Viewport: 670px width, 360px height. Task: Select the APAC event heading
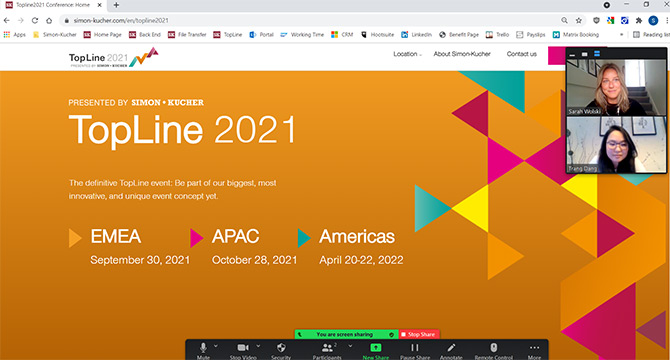235,237
